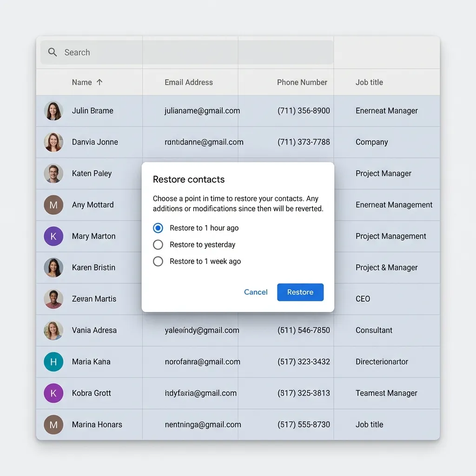The width and height of the screenshot is (476, 476).
Task: Click Kobra Grott's purple K avatar
Action: click(53, 393)
